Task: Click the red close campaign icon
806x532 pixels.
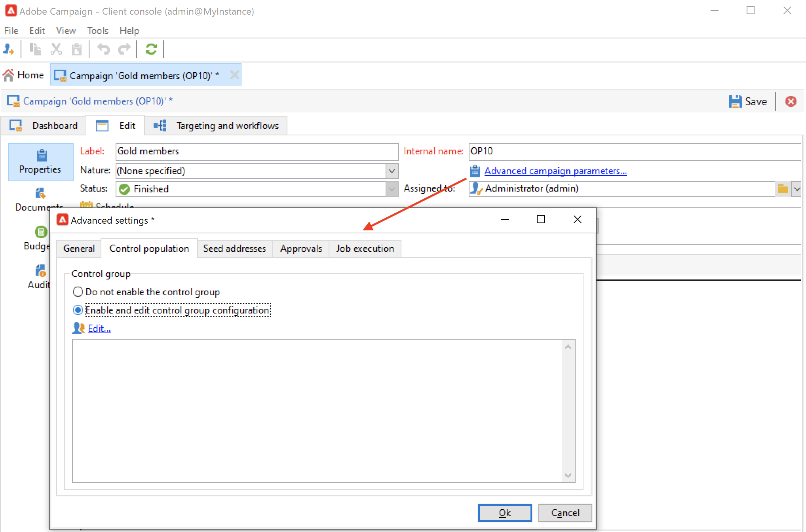Action: (x=791, y=101)
